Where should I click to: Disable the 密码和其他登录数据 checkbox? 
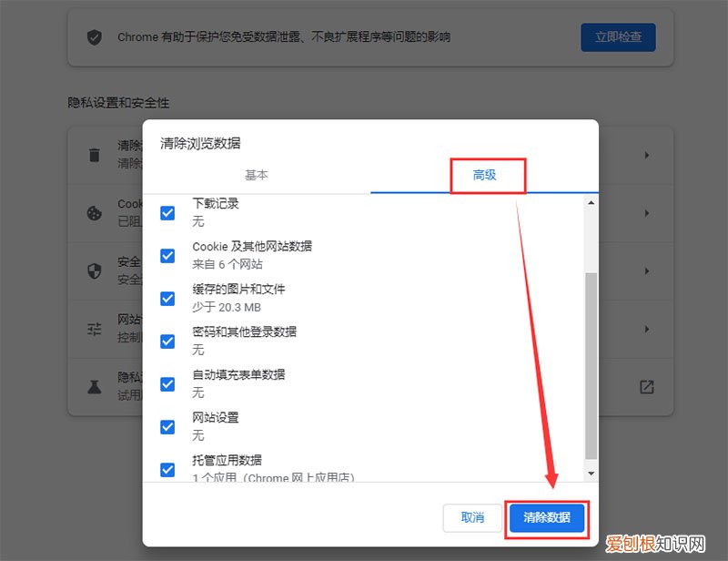[167, 341]
